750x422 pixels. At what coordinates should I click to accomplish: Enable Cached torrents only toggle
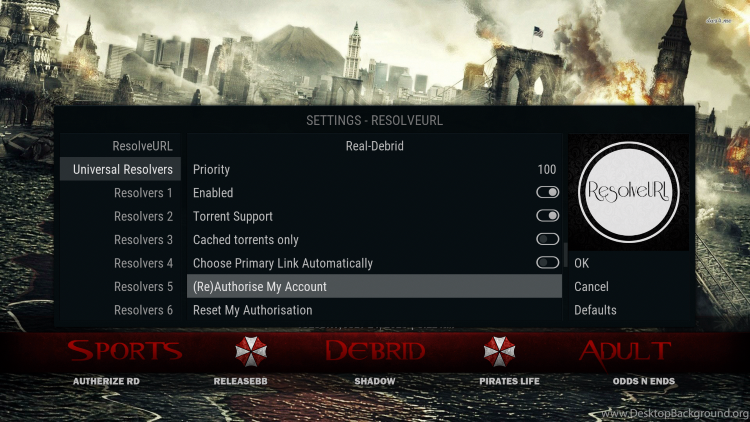tap(547, 239)
